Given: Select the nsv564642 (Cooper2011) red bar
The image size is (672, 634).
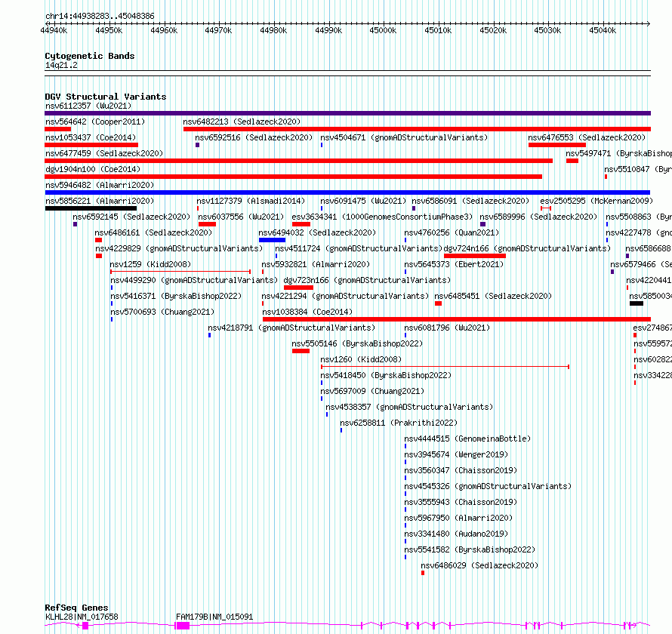Looking at the screenshot, I should (x=58, y=129).
